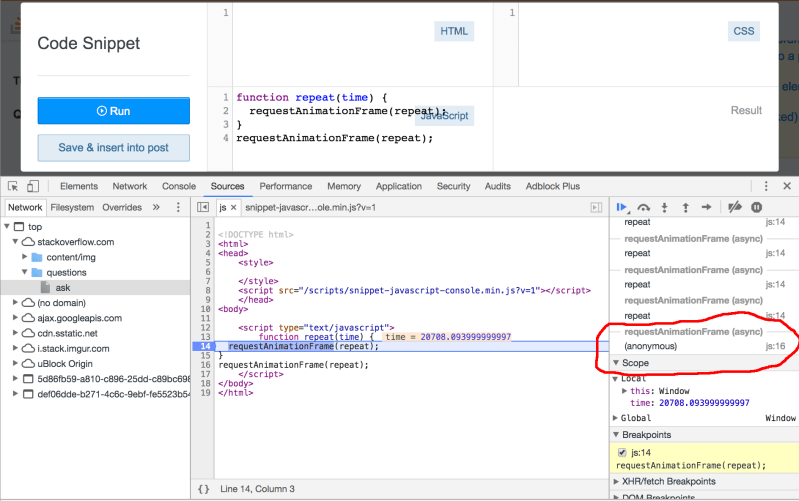The height and width of the screenshot is (501, 799).
Task: Collapse the Scope section
Action: tap(616, 363)
